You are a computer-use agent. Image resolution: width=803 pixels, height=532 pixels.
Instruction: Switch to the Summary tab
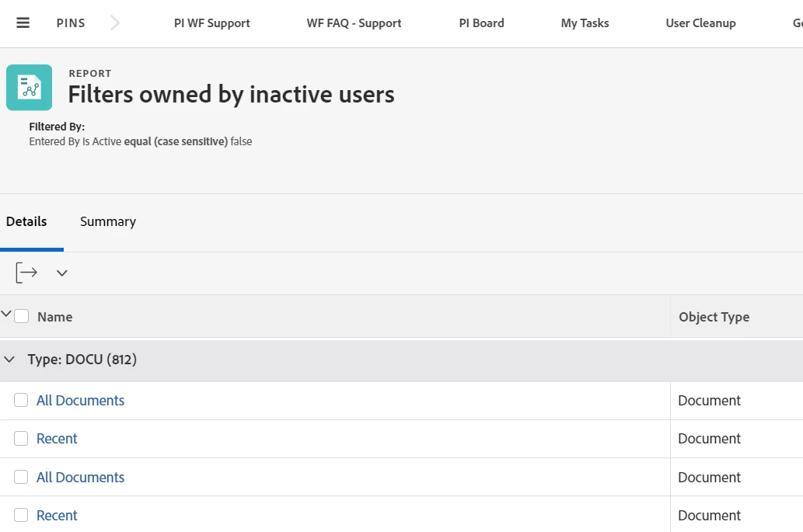(108, 221)
